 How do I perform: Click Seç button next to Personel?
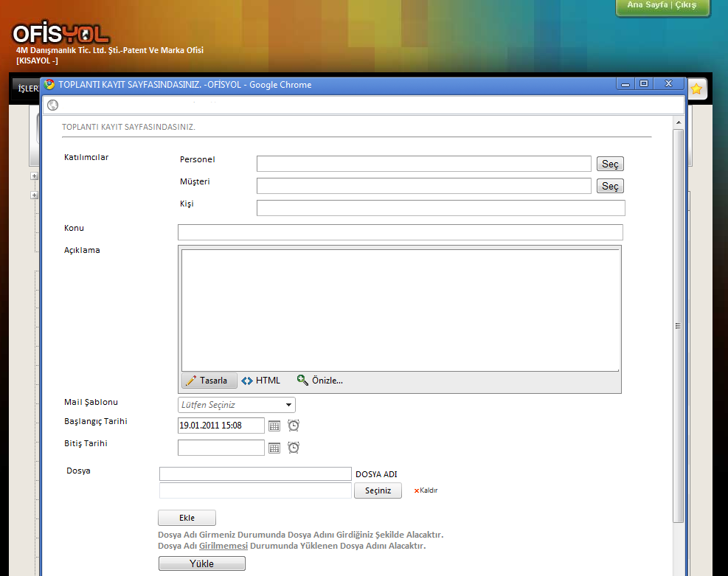(610, 164)
